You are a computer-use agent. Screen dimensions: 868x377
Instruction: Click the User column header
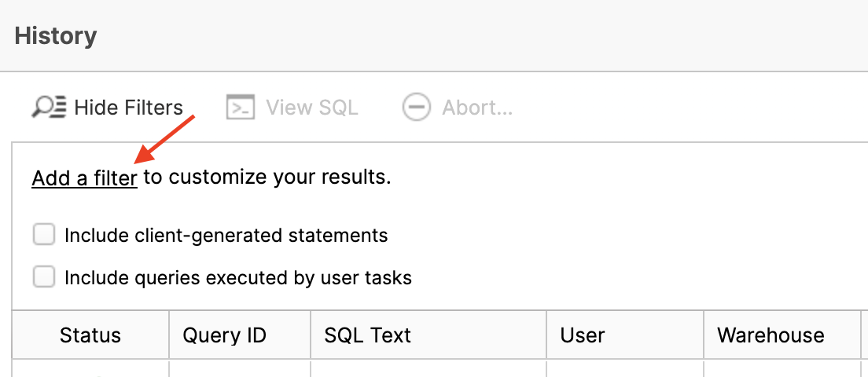click(583, 335)
